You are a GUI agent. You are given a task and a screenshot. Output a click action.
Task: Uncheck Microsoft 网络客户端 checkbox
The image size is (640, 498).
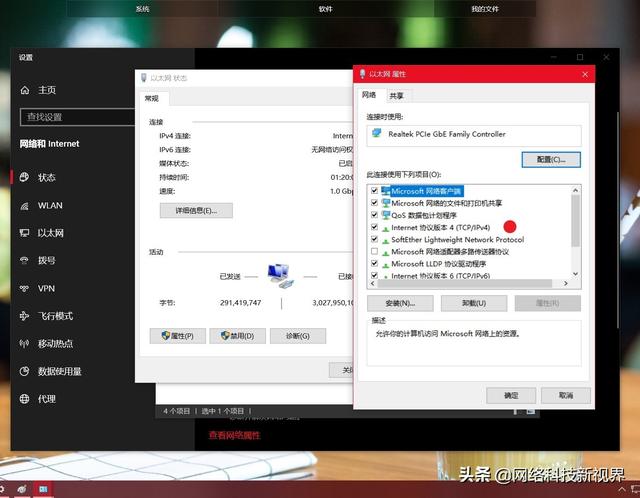pos(374,191)
